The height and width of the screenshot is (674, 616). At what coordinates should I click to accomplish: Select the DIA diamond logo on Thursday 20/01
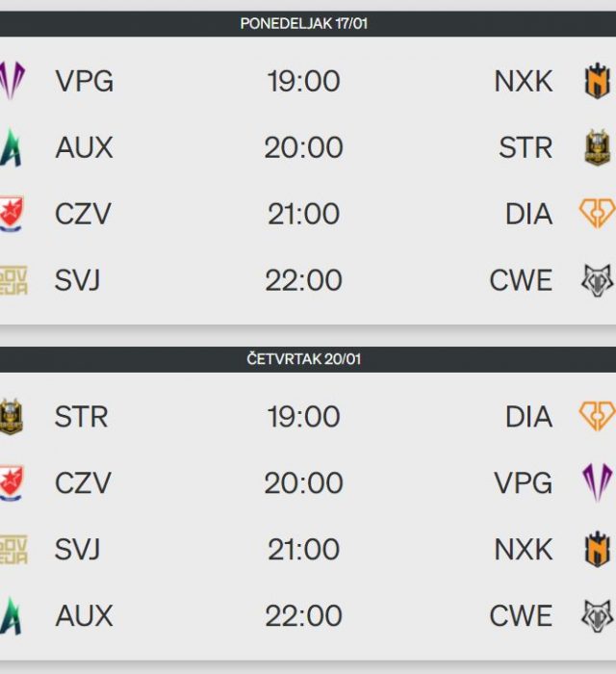[x=596, y=416]
